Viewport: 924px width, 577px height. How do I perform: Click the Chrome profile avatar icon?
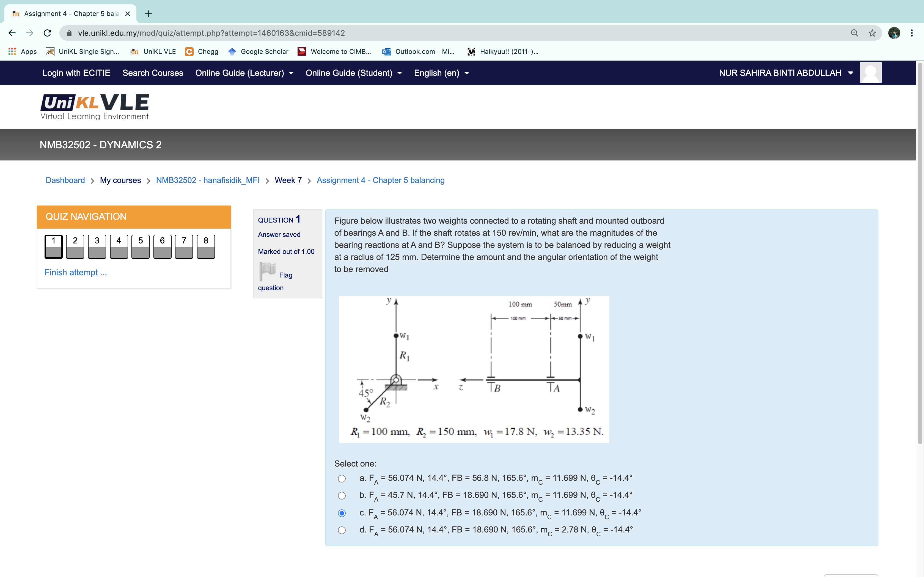pos(894,33)
